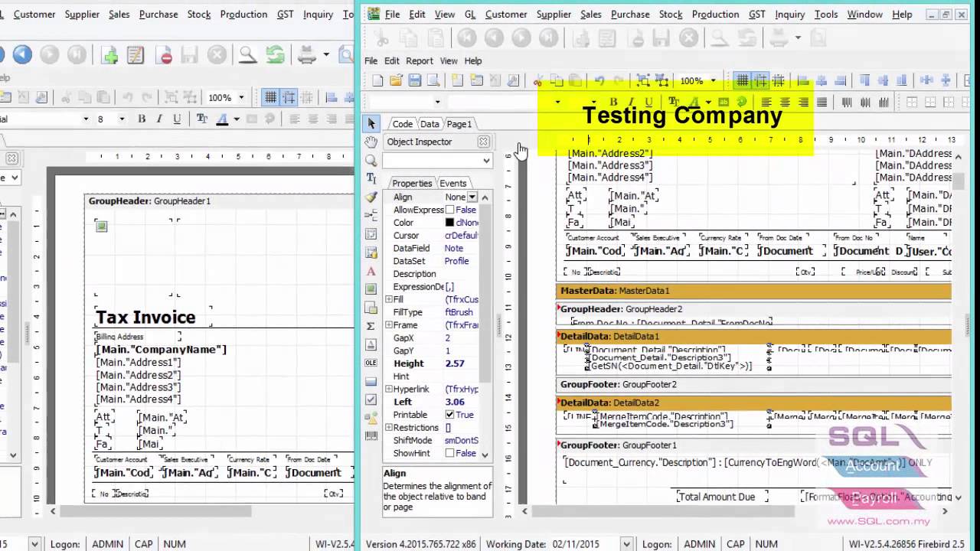
Task: Click Left property value 3.06
Action: click(x=455, y=402)
